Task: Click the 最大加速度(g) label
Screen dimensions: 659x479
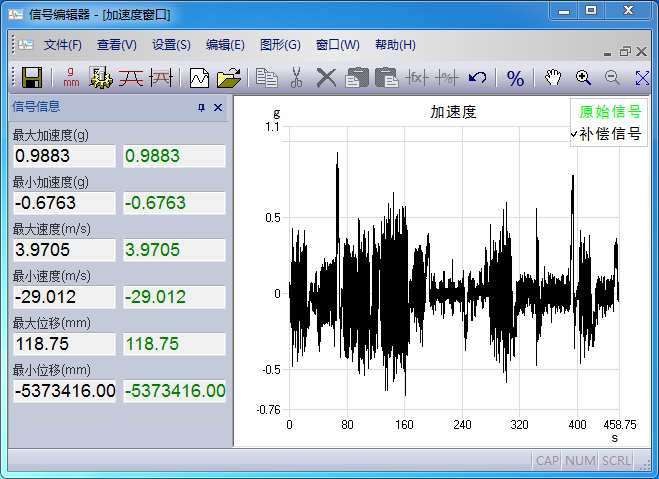Action: (x=51, y=135)
